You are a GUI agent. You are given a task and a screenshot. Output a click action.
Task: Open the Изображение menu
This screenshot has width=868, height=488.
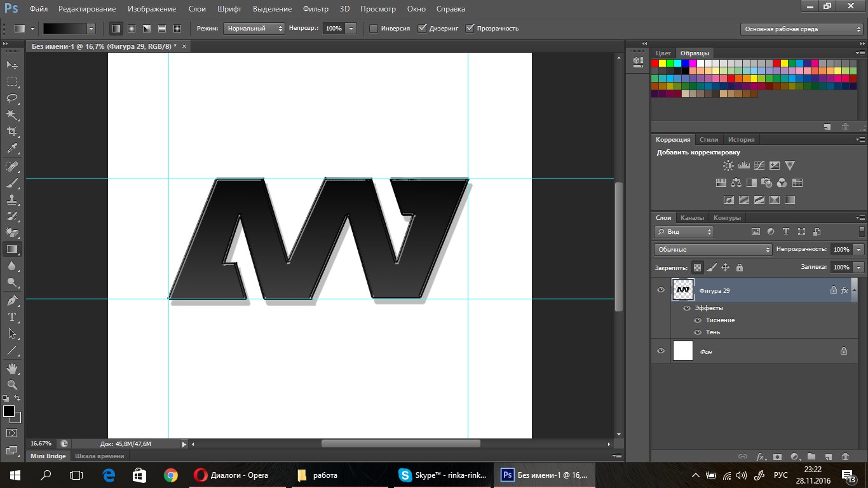151,9
